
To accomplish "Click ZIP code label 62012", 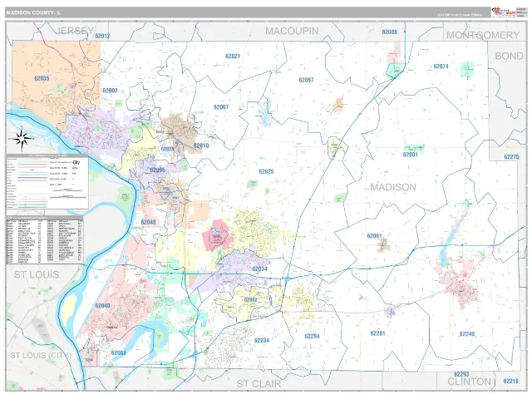I will coord(102,36).
